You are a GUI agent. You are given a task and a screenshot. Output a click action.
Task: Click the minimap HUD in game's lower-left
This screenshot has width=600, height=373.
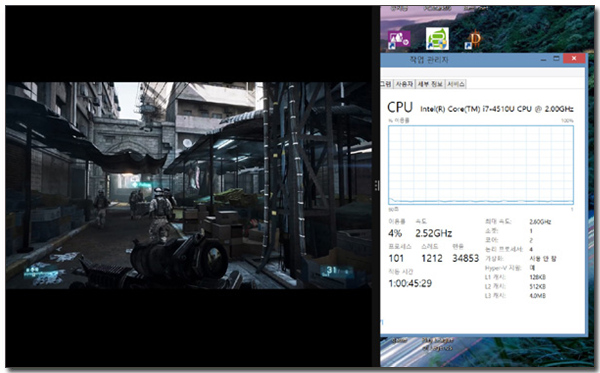click(43, 274)
